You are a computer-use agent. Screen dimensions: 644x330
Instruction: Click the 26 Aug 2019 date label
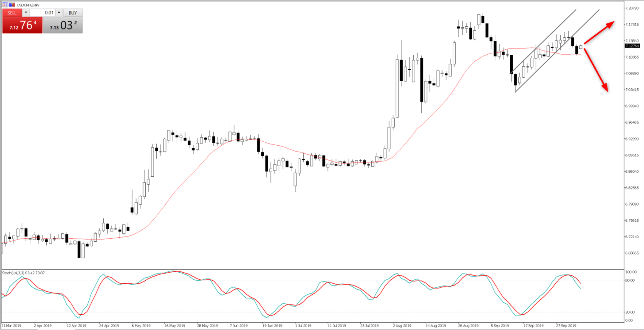(468, 326)
